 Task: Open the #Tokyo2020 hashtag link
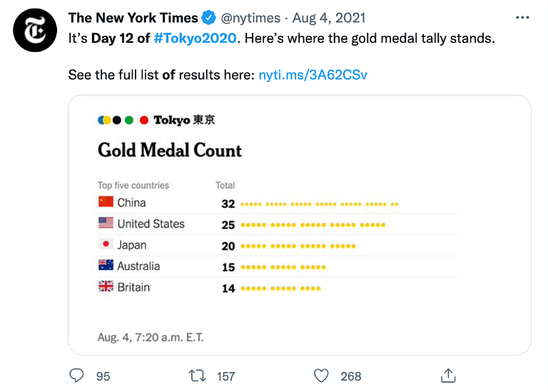(195, 38)
